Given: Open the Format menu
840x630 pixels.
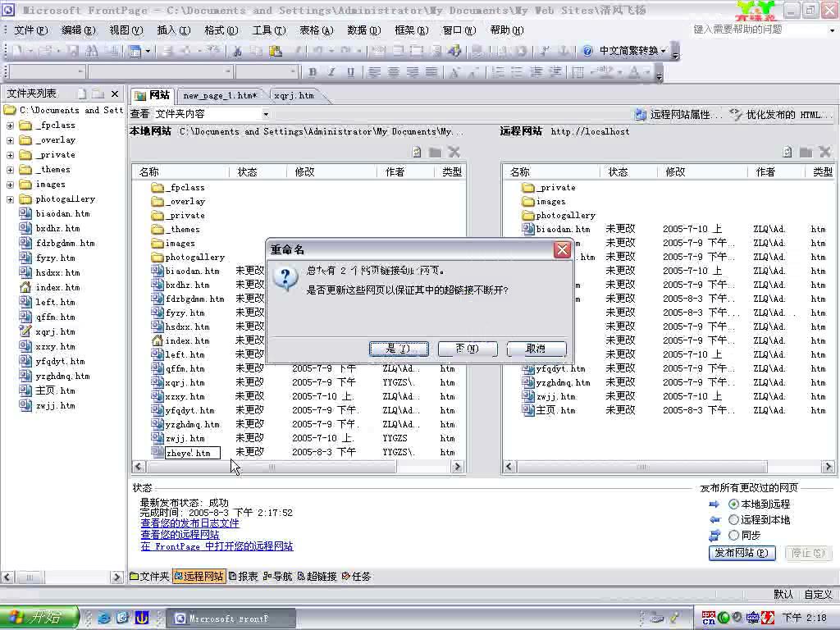Looking at the screenshot, I should coord(221,30).
